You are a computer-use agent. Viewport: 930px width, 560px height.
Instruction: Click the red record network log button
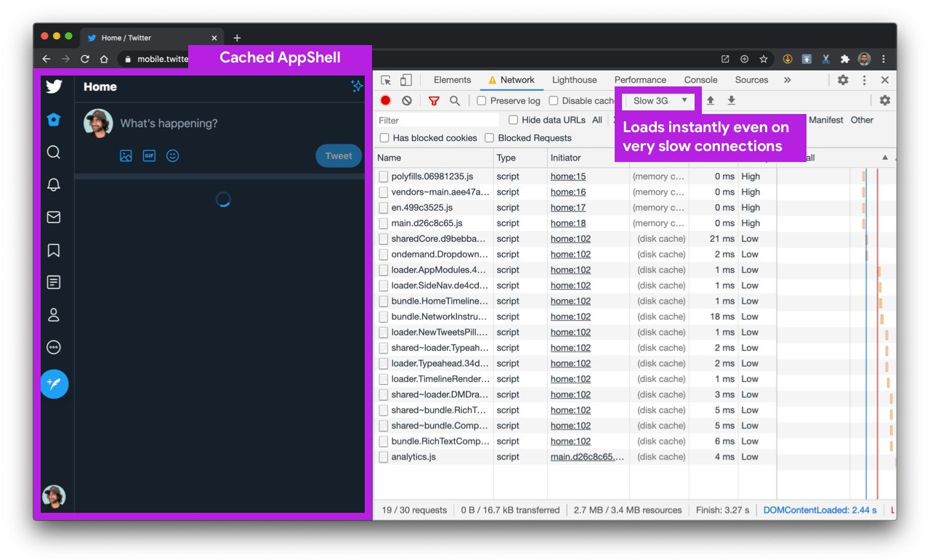[386, 101]
